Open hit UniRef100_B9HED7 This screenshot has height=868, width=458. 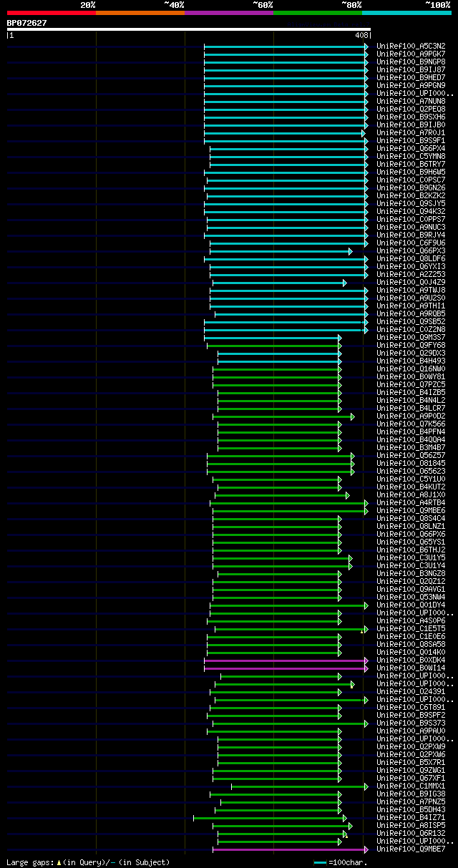pos(411,77)
